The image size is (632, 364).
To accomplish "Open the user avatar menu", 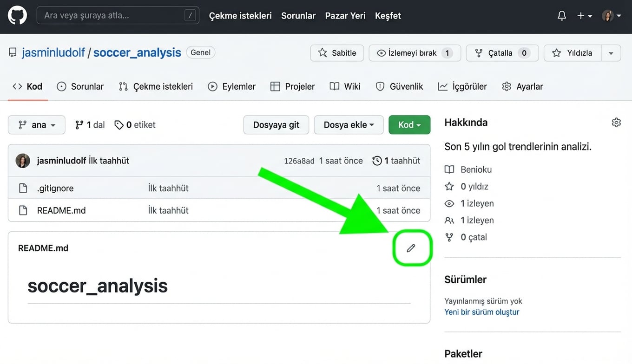I will 611,16.
